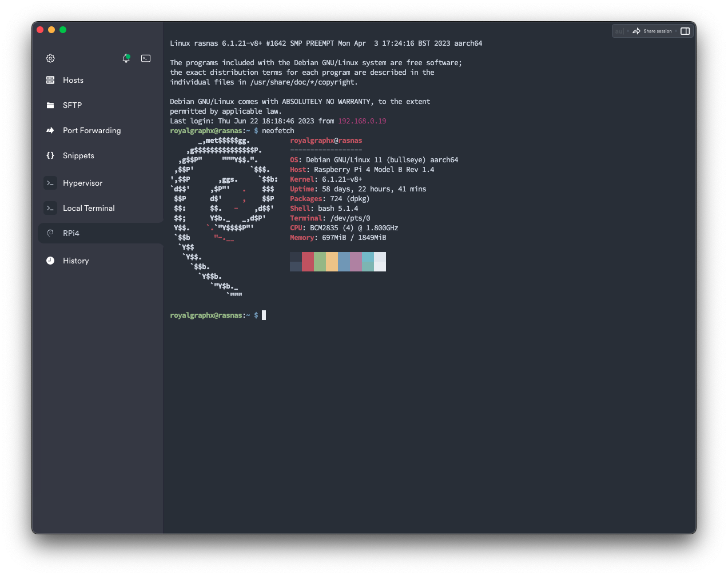Click the History clock icon

50,261
